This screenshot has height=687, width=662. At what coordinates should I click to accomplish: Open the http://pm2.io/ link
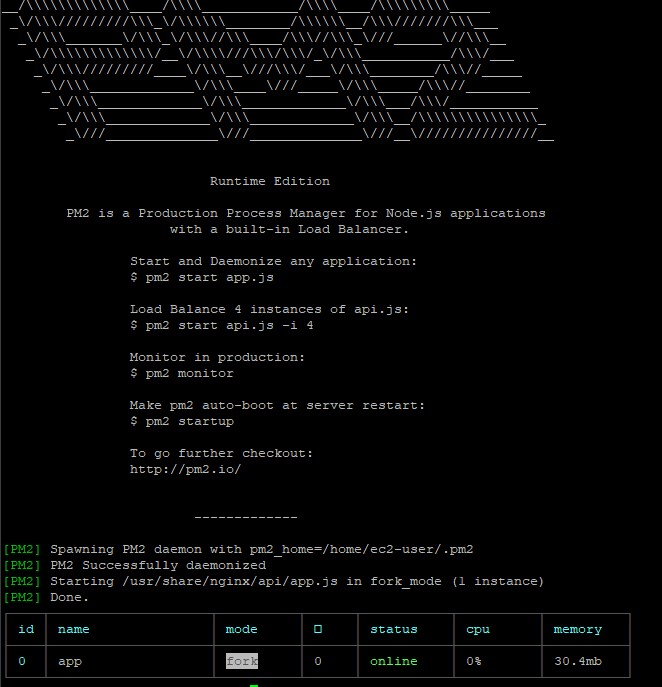[x=185, y=469]
